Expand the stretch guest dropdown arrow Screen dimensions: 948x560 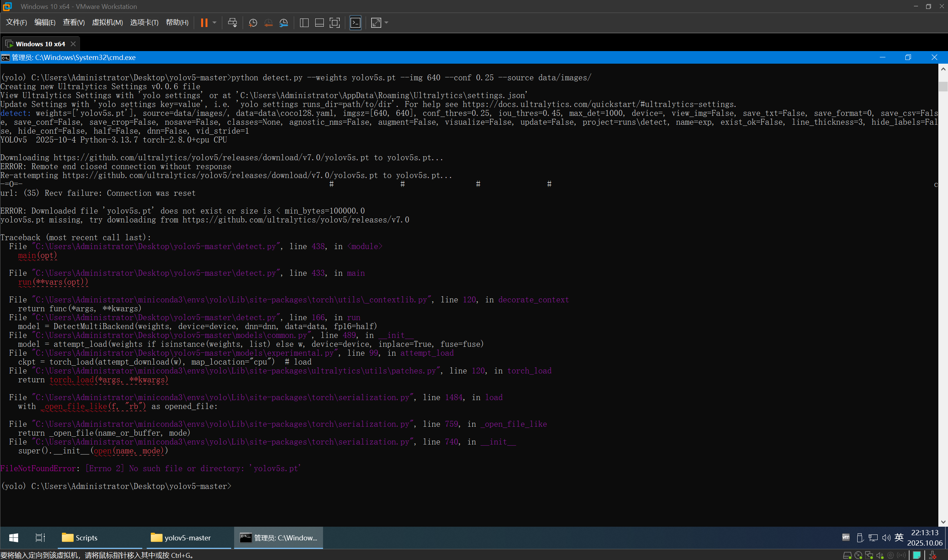point(386,23)
